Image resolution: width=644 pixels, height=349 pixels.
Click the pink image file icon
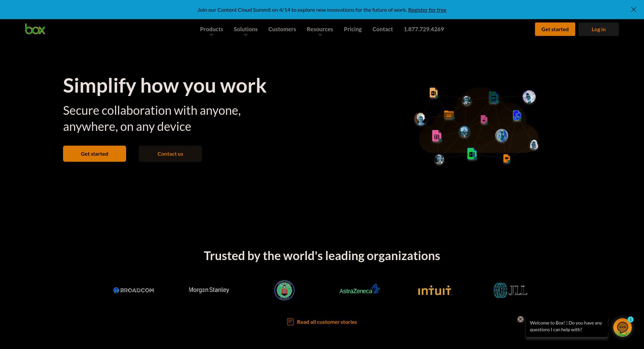(484, 119)
